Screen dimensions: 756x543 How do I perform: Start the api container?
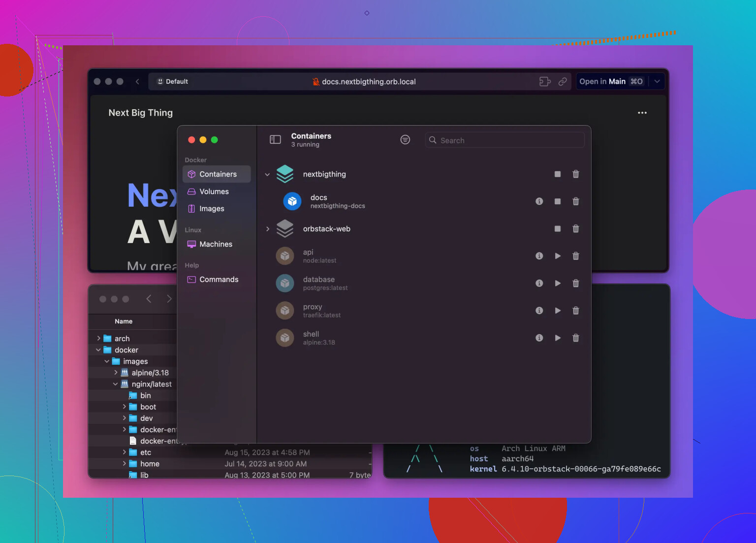tap(557, 256)
